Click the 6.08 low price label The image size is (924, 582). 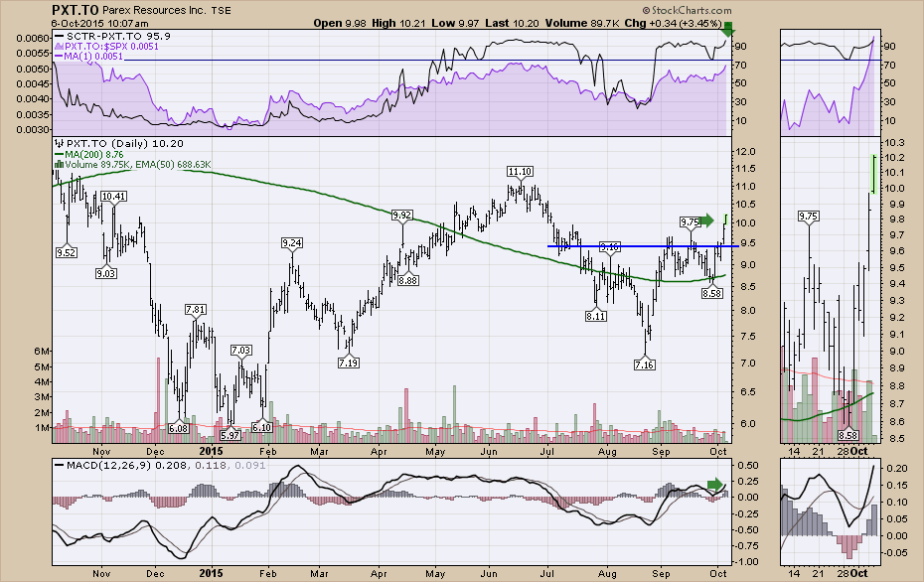179,428
